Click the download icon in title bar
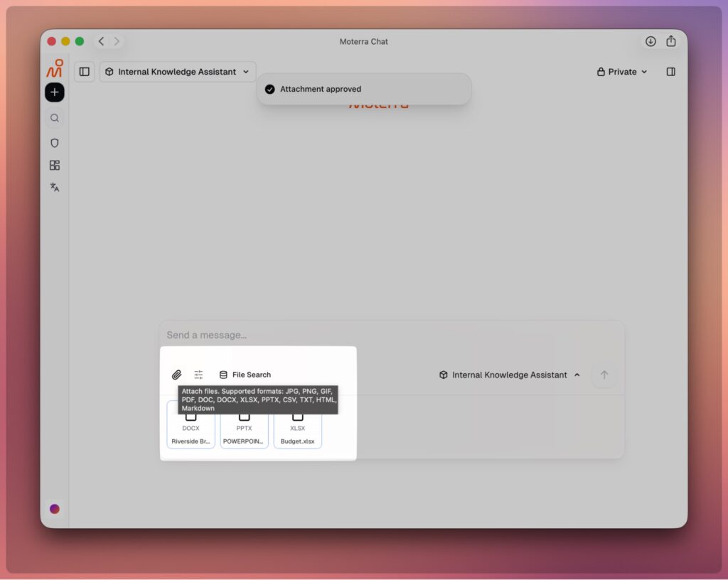Image resolution: width=728 pixels, height=580 pixels. [x=650, y=41]
